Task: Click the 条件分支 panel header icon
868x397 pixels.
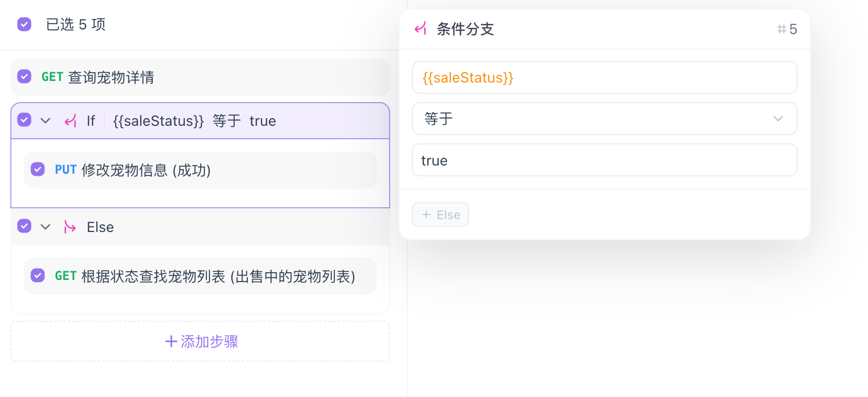Action: [x=421, y=29]
